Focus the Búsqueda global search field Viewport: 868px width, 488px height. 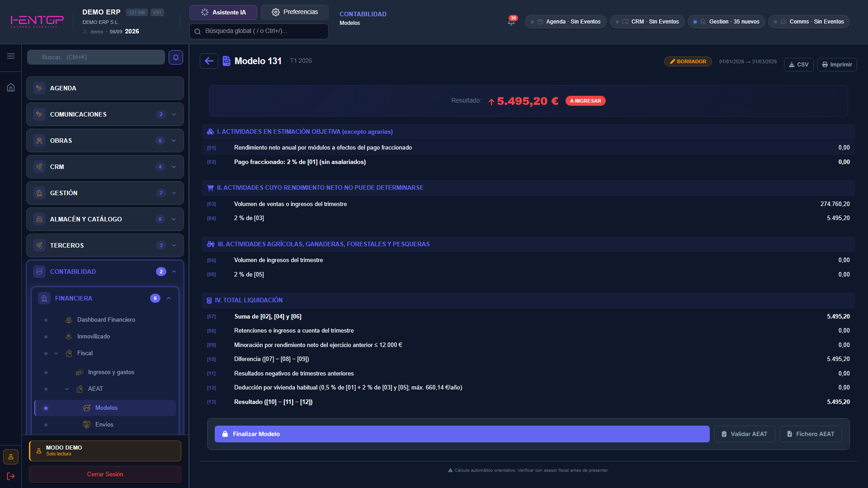point(259,31)
